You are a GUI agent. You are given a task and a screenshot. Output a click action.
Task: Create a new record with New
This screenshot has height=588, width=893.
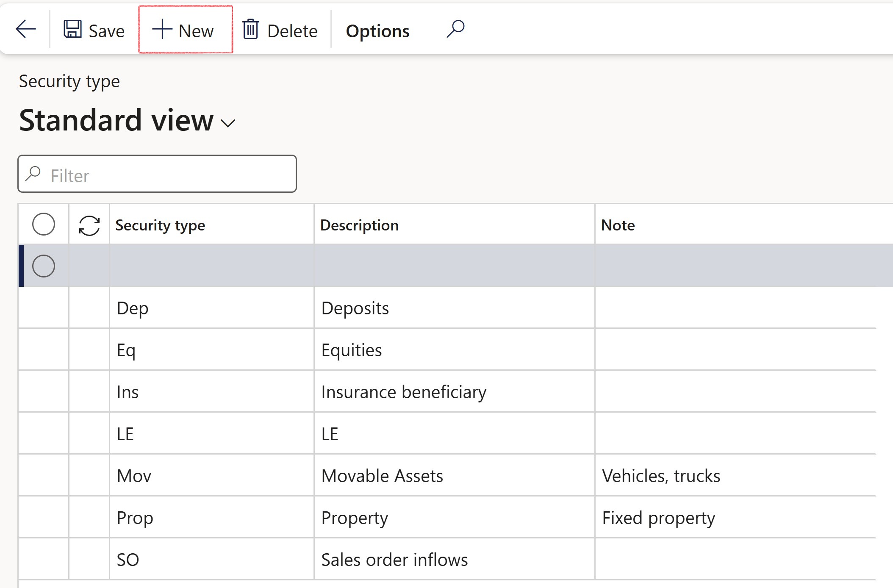click(185, 30)
